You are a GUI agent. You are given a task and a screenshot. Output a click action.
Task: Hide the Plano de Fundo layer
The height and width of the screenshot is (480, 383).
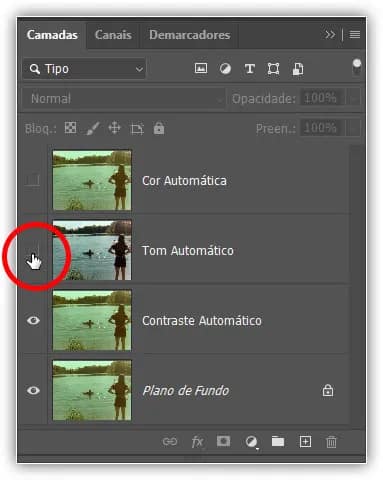33,390
